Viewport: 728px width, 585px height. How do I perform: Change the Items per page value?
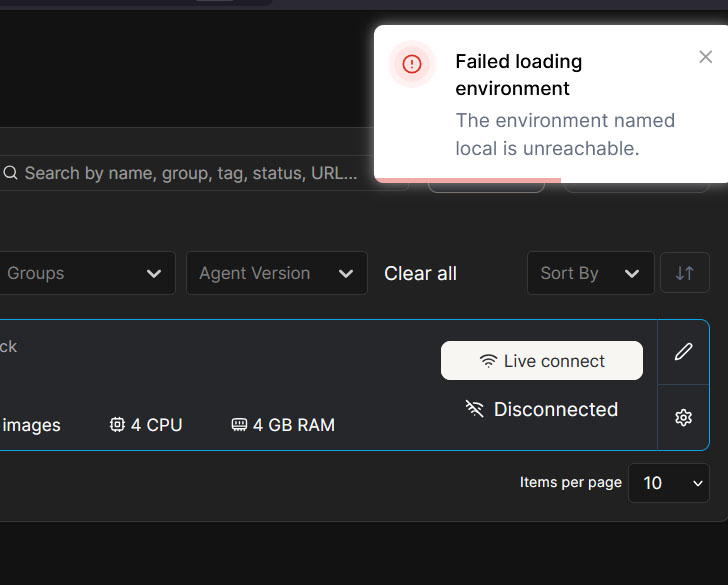point(669,483)
